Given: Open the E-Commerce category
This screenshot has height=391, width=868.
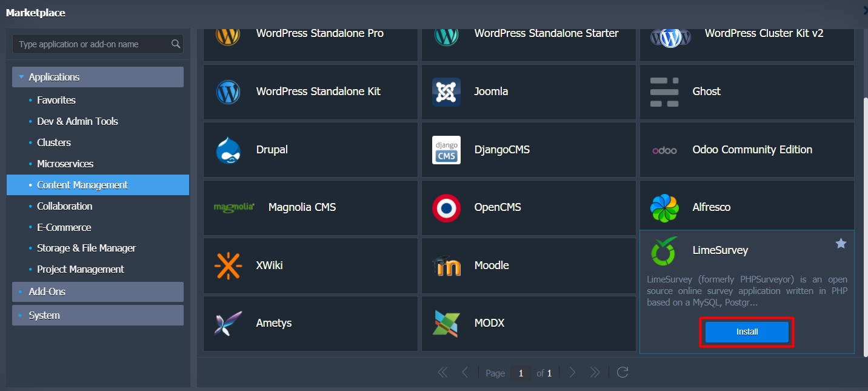Looking at the screenshot, I should coord(64,227).
